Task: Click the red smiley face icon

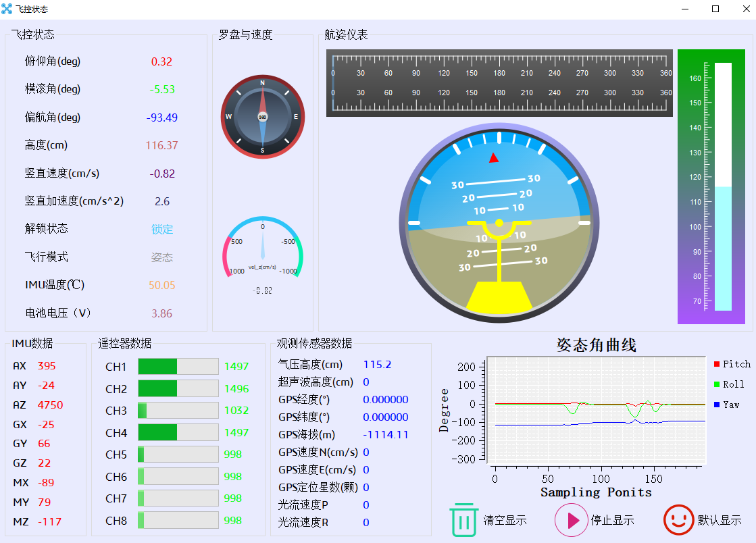Action: pos(678,520)
